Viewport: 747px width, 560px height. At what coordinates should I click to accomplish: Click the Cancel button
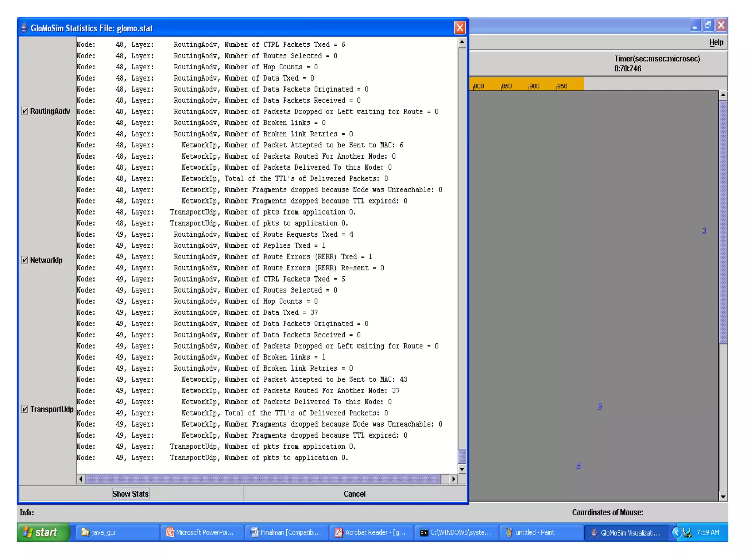click(354, 494)
